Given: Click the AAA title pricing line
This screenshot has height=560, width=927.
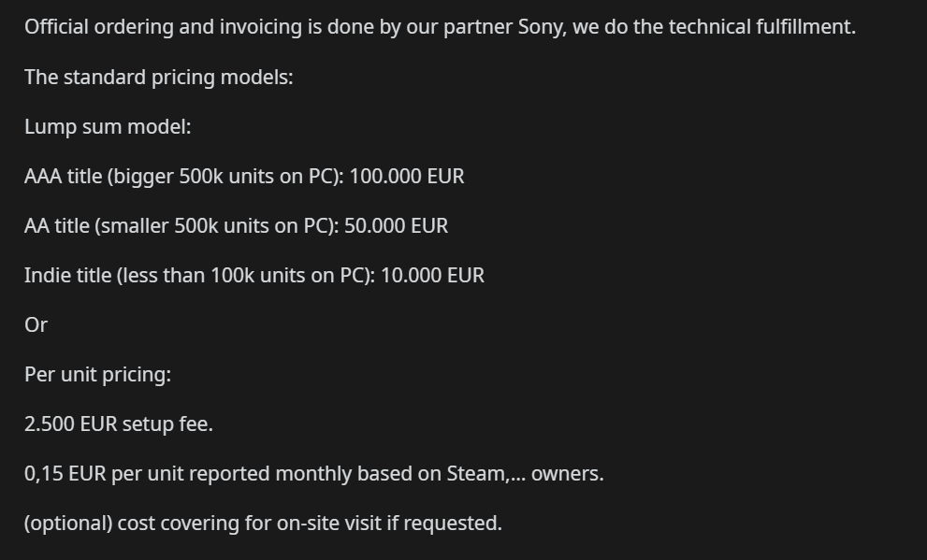Looking at the screenshot, I should coord(244,177).
